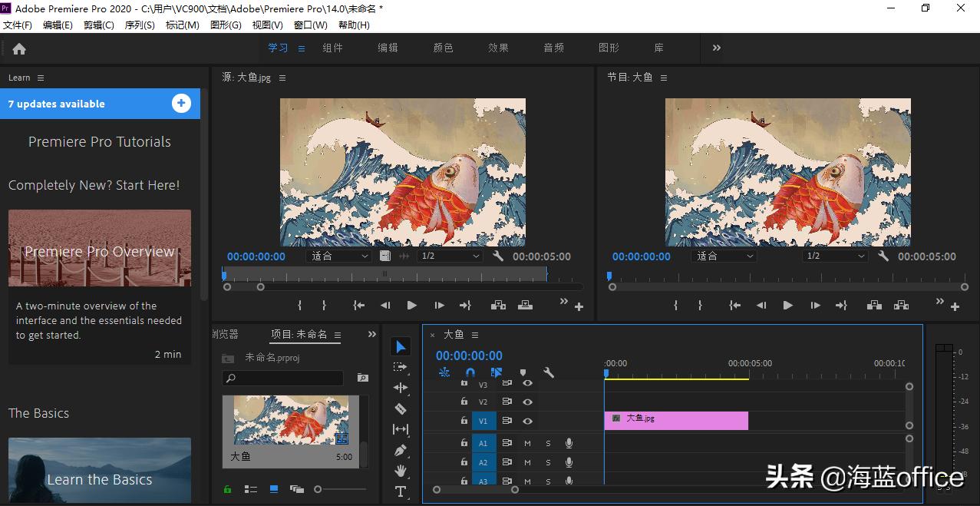Screen dimensions: 980x506
Task: Open the Learn the Basics tutorial
Action: coord(99,479)
